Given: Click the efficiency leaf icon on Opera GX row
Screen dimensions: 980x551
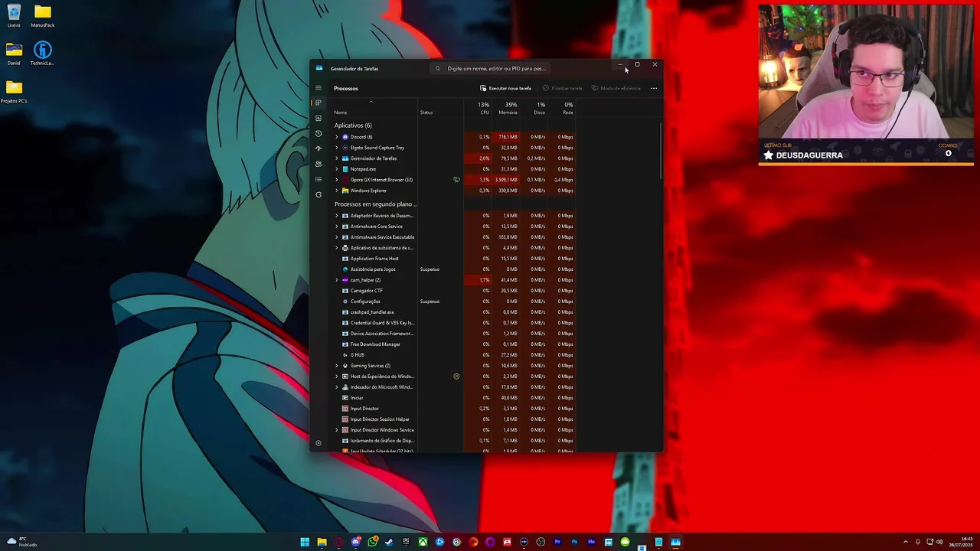Looking at the screenshot, I should coord(456,180).
